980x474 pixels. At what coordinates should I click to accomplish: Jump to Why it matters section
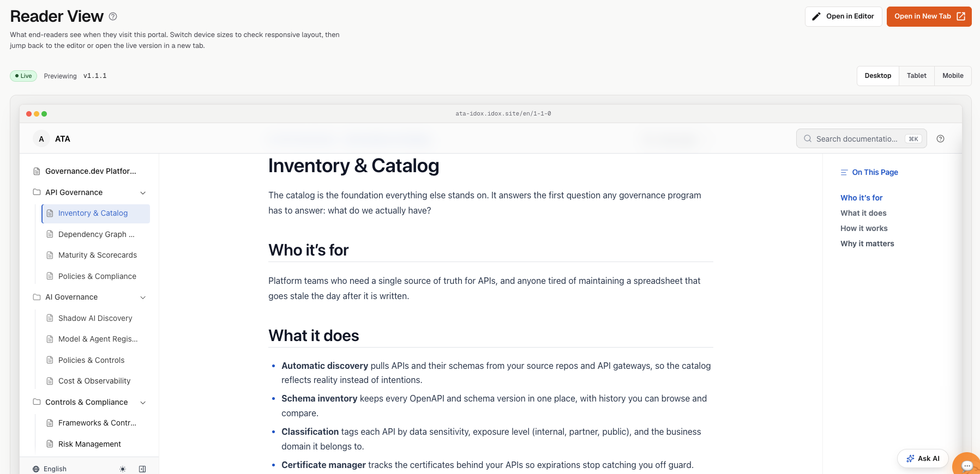click(x=867, y=244)
